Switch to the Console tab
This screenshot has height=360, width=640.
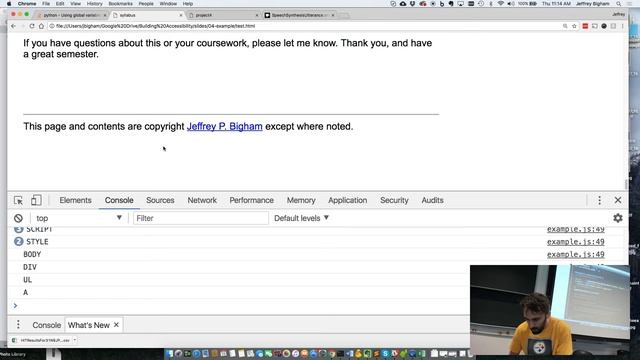point(119,200)
